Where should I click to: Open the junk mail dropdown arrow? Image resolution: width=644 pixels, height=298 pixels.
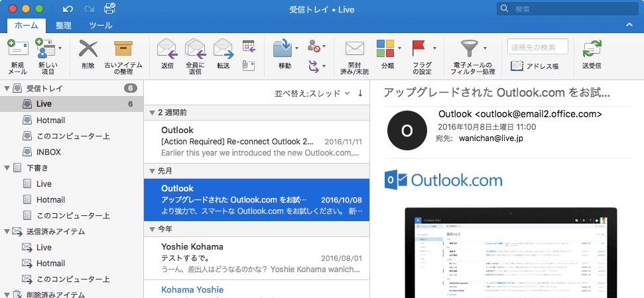pos(324,47)
